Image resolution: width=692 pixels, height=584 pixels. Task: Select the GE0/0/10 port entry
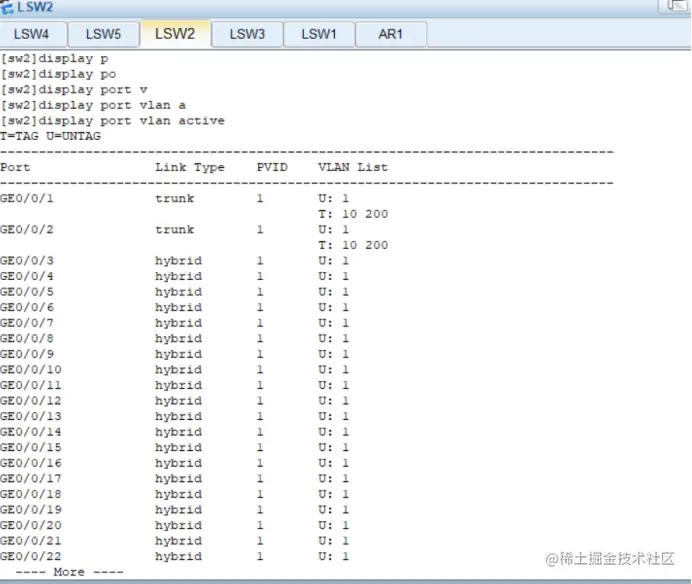pyautogui.click(x=31, y=369)
